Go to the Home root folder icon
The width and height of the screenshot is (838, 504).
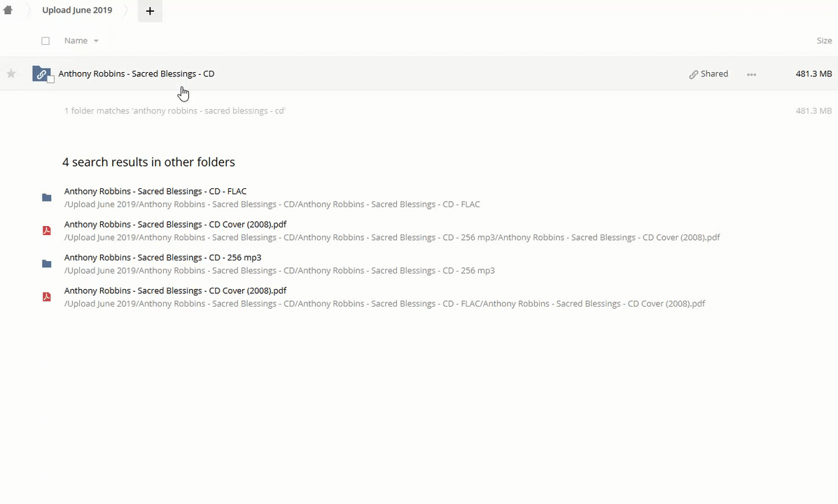(8, 10)
